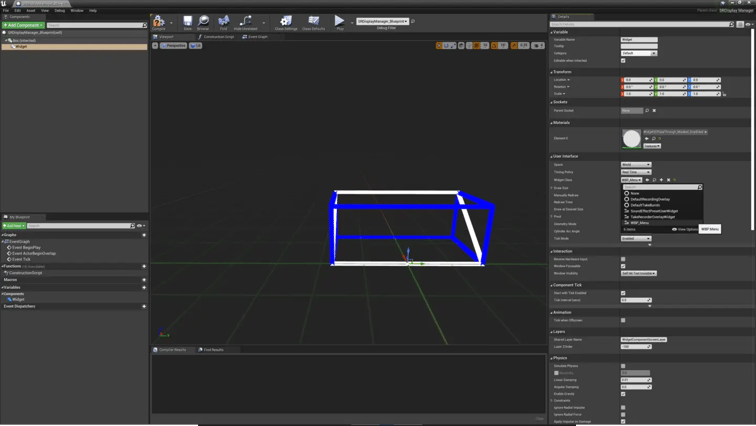The image size is (756, 426).
Task: Open the Space dropdown set to World
Action: 635,165
